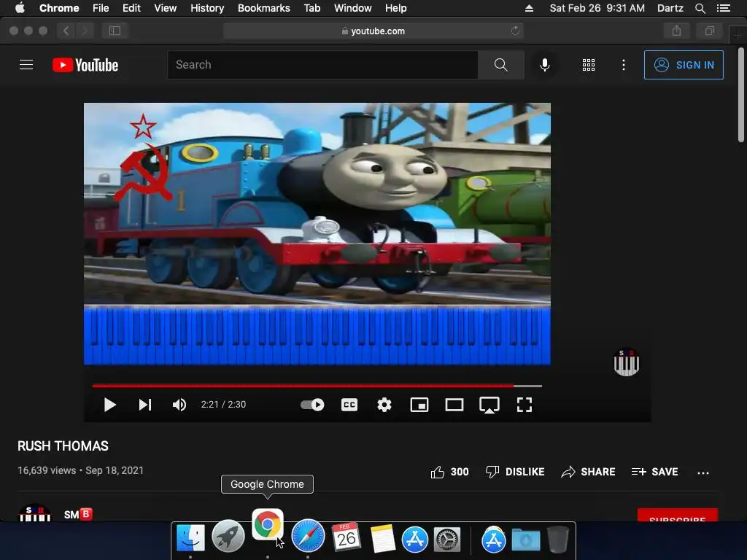
Task: Open the Edit menu
Action: [x=131, y=8]
